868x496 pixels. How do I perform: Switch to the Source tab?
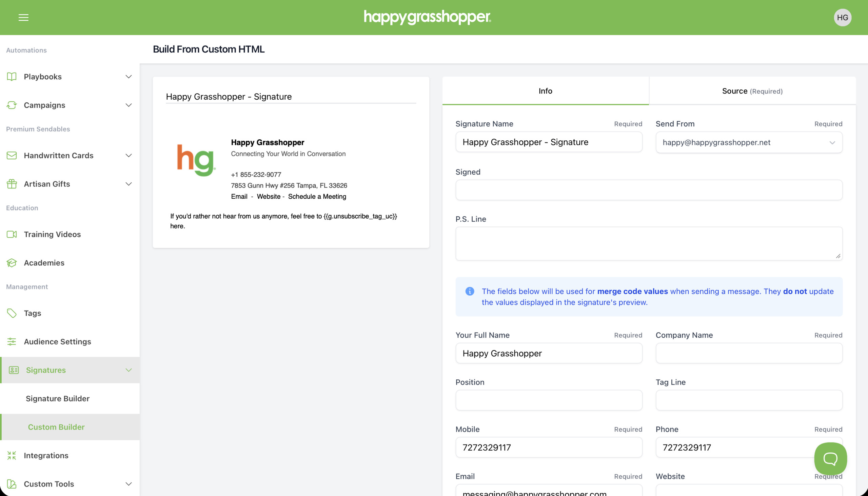click(752, 91)
